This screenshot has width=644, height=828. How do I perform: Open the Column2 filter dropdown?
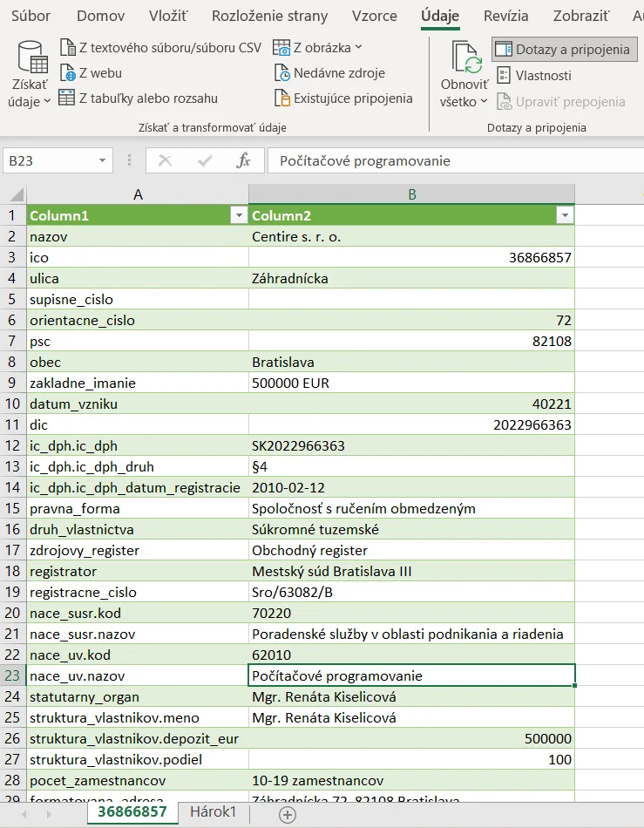coord(566,215)
